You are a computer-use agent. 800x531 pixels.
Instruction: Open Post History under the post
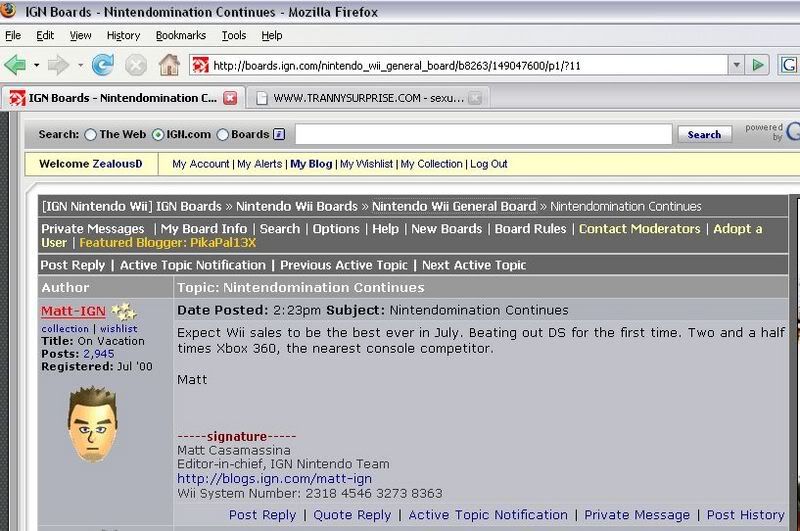pyautogui.click(x=745, y=515)
